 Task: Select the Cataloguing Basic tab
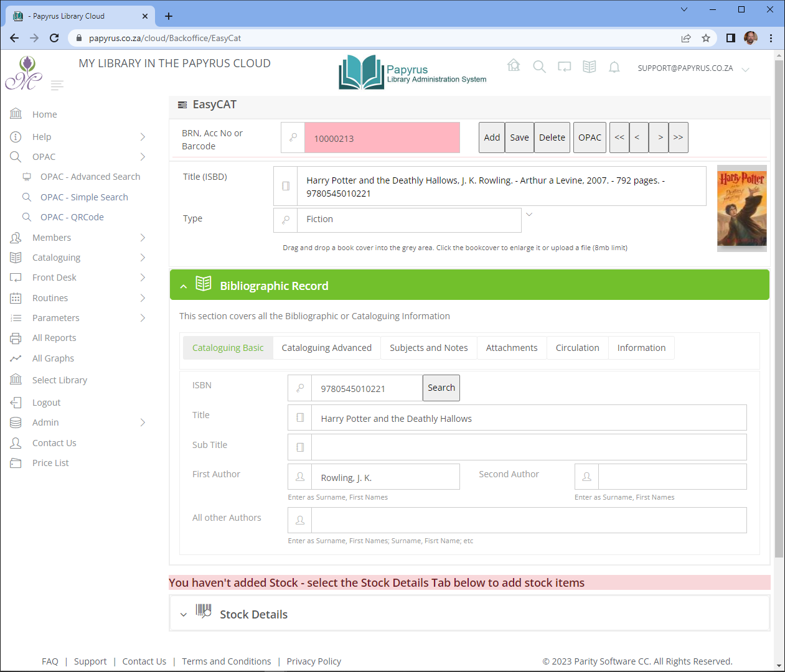pos(228,348)
